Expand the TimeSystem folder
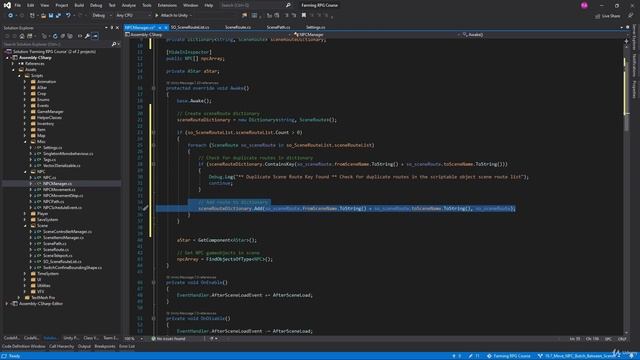The height and width of the screenshot is (360, 640). point(25,274)
